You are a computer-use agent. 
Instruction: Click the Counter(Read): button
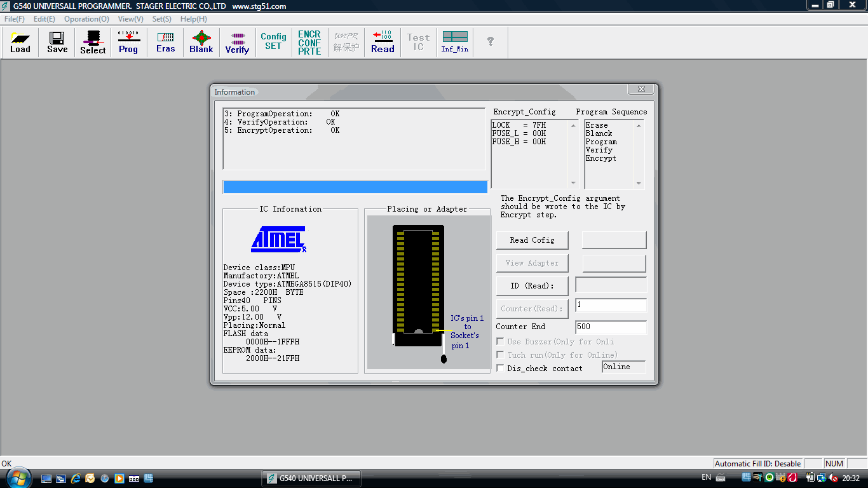pos(532,309)
